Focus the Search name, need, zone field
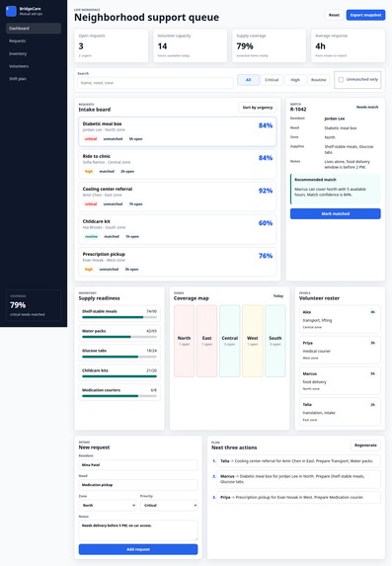Viewport: 392px width, 566px height. coord(155,83)
